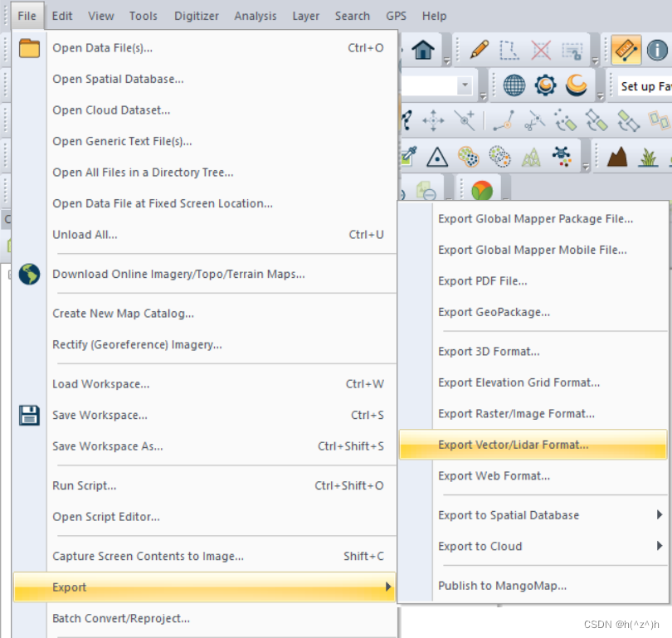Screen dimensions: 672x638
Task: Click the scissors cut line icon
Action: pyautogui.click(x=534, y=120)
